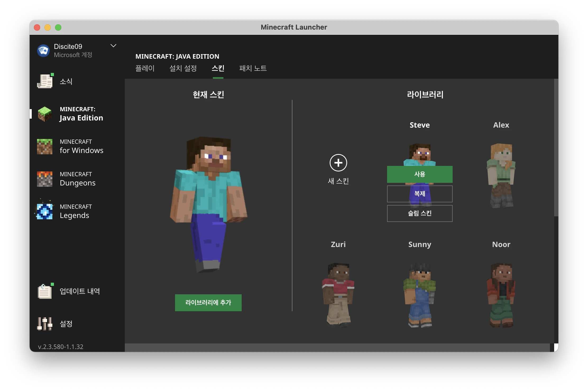Select the Java Edition grass block icon
This screenshot has height=391, width=588.
pos(45,114)
